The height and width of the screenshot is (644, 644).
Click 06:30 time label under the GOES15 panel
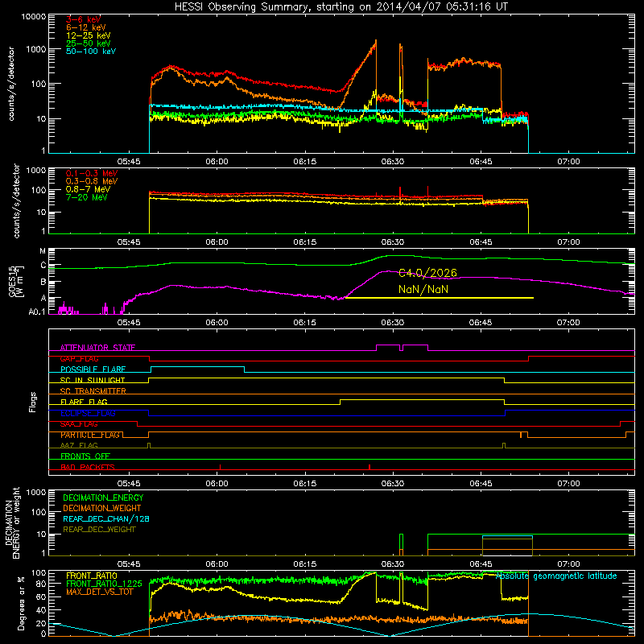click(x=393, y=323)
